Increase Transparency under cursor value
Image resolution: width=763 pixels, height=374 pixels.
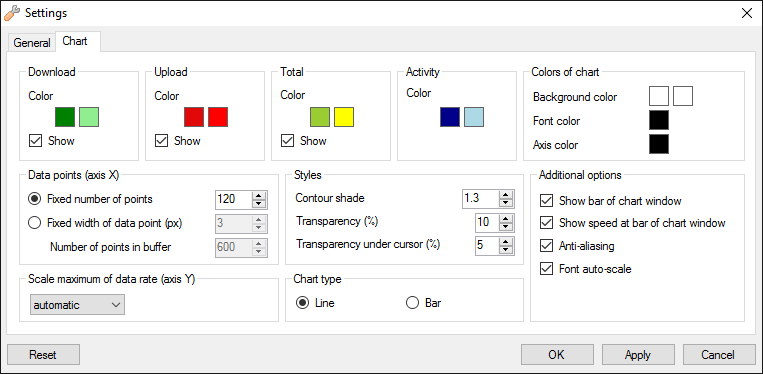pyautogui.click(x=506, y=241)
